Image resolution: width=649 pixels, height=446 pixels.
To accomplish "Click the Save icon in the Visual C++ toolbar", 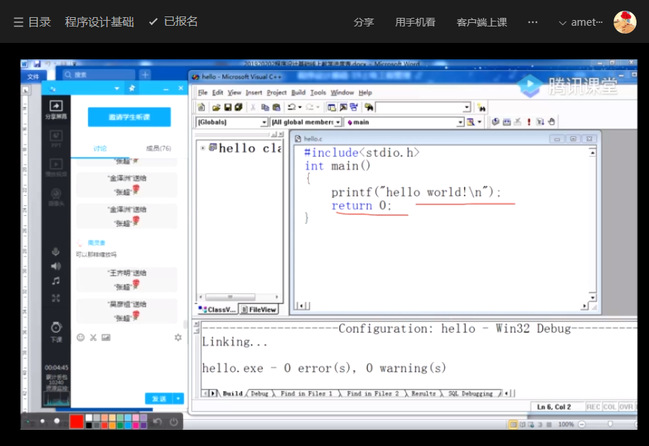I will click(227, 107).
